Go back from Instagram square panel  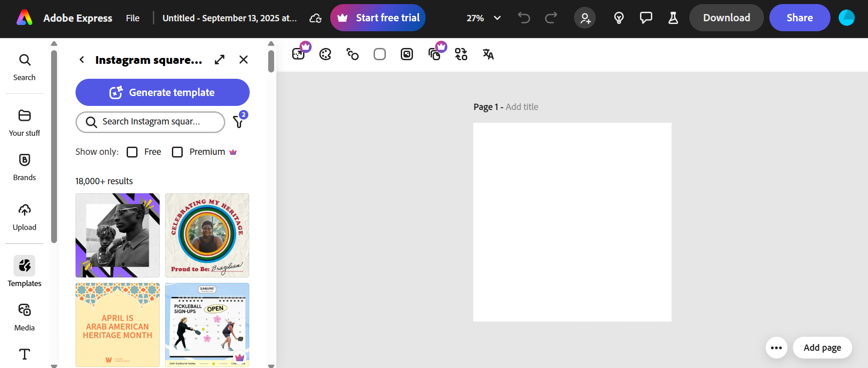click(82, 60)
